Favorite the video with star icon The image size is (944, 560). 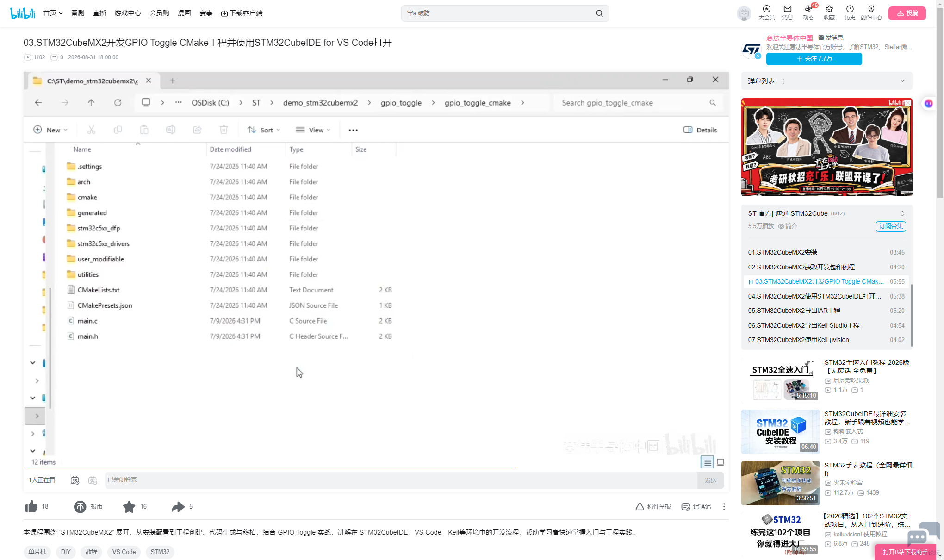[129, 507]
